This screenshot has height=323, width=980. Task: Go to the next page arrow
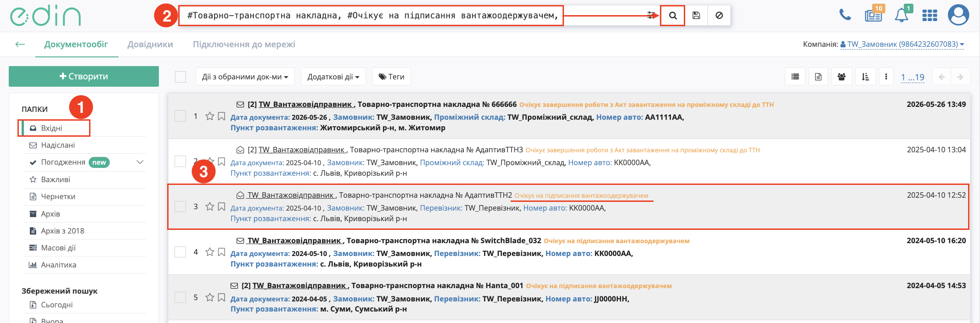pos(960,77)
